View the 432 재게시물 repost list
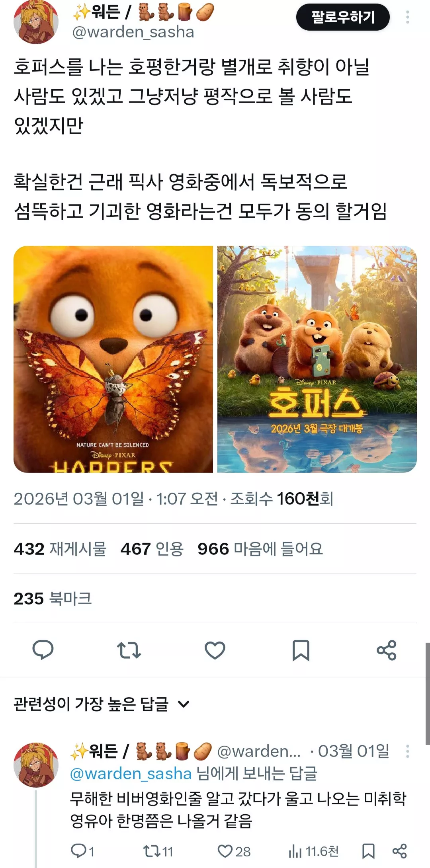 (60, 549)
